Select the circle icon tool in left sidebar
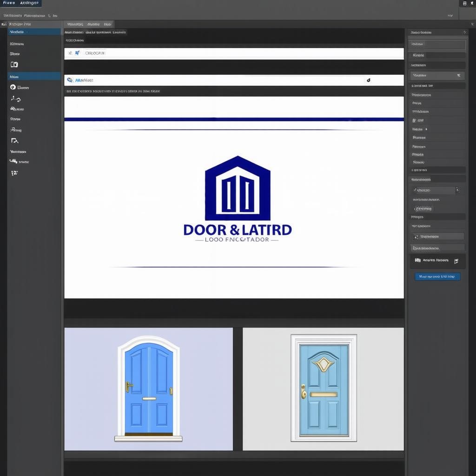 pos(13,87)
